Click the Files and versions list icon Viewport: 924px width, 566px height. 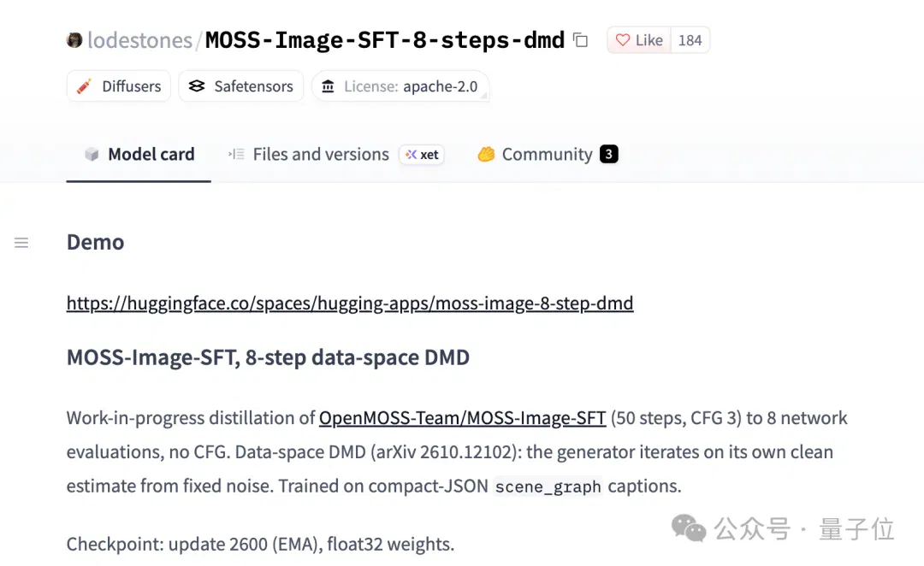pos(236,154)
